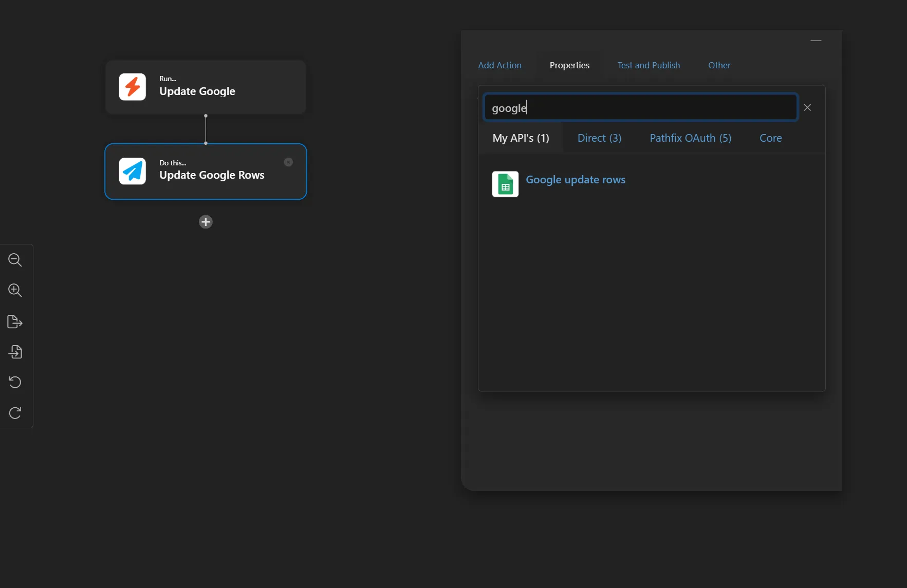Open the Other tab
The height and width of the screenshot is (588, 907).
(719, 65)
